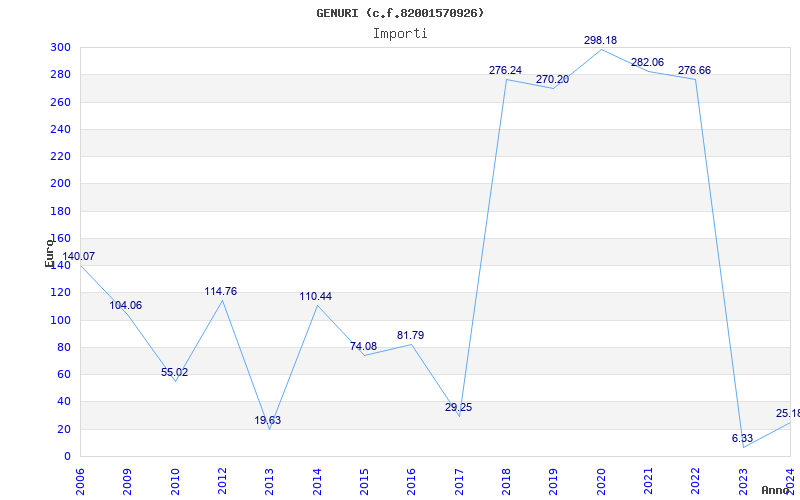The height and width of the screenshot is (500, 800).
Task: Click the 81.79 data label
Action: (410, 335)
